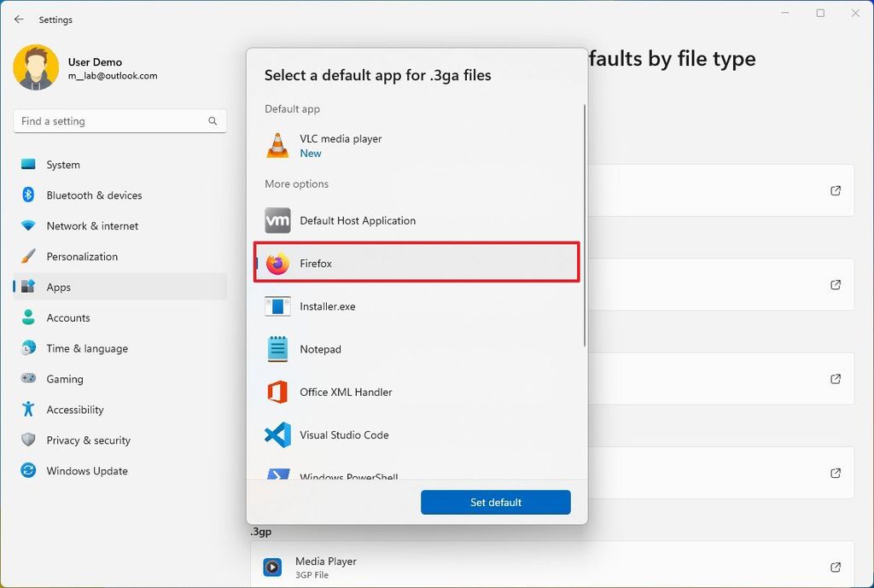Select the Notepad icon

click(x=277, y=349)
